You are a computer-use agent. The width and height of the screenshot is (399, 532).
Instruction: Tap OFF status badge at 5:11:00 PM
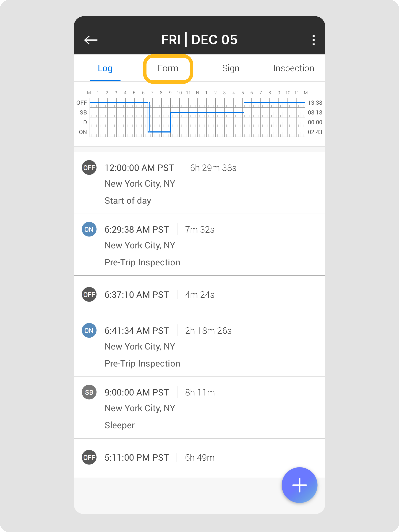(x=89, y=457)
